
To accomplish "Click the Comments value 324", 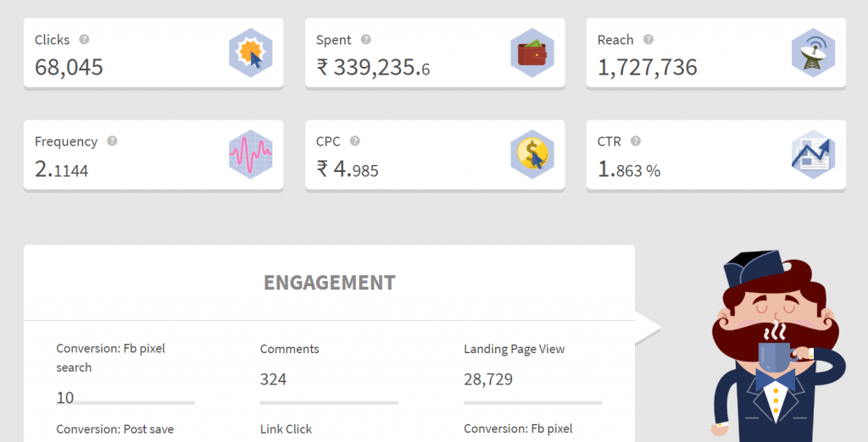I will pos(274,379).
